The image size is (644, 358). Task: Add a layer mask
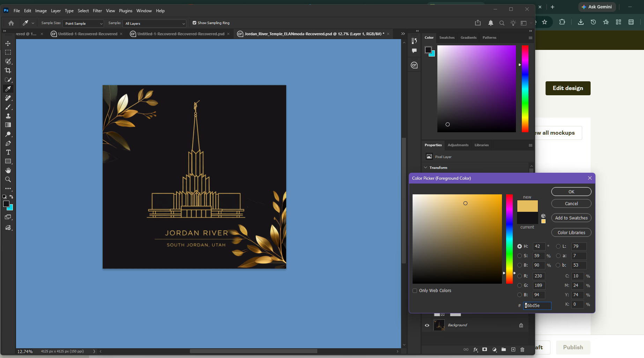click(x=484, y=349)
